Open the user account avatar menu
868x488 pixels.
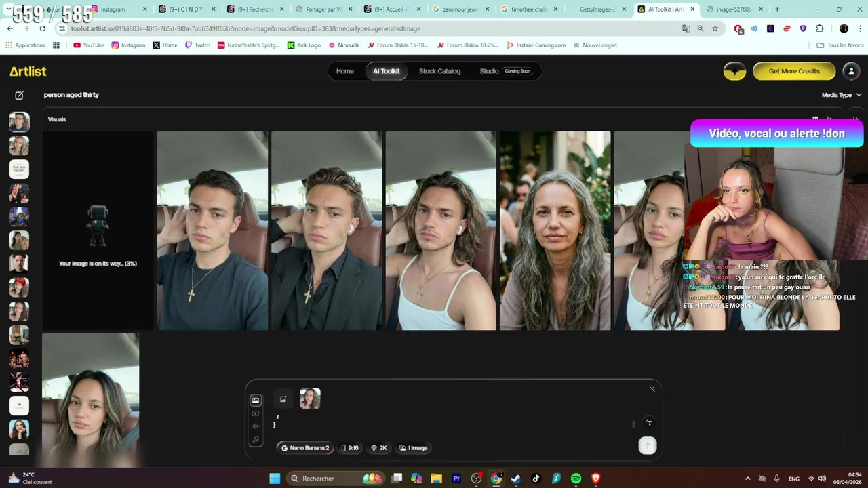(x=851, y=71)
